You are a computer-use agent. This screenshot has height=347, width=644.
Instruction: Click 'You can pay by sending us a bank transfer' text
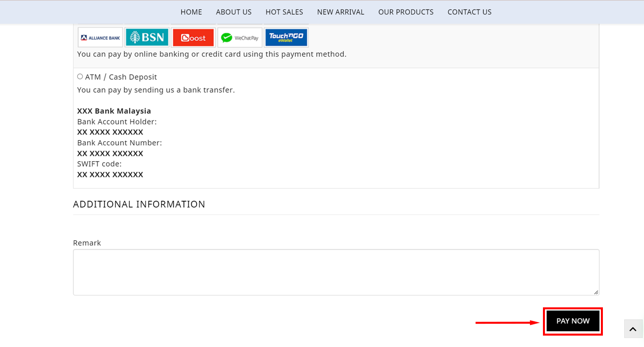[156, 90]
